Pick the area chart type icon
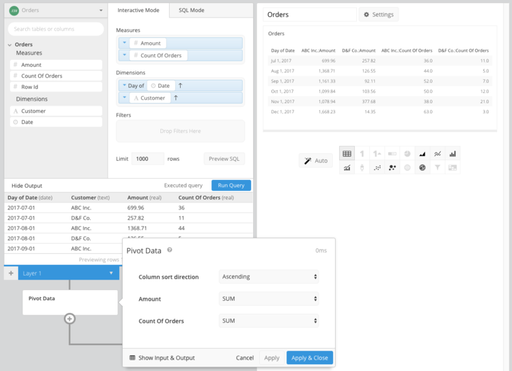 [422, 154]
